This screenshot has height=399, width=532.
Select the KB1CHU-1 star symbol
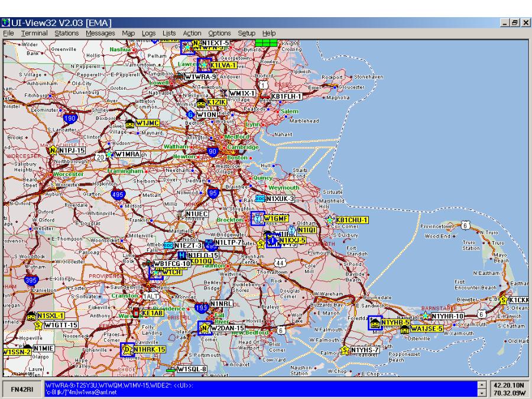coord(330,220)
